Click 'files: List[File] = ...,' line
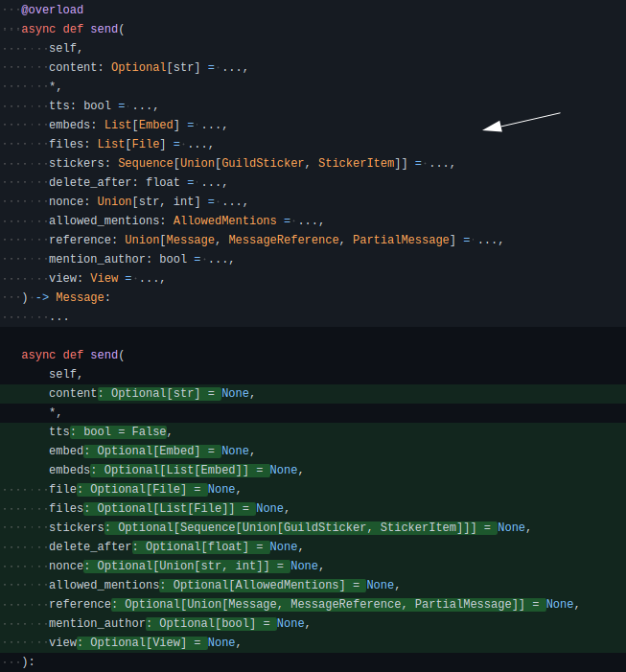626x672 pixels. [x=131, y=144]
